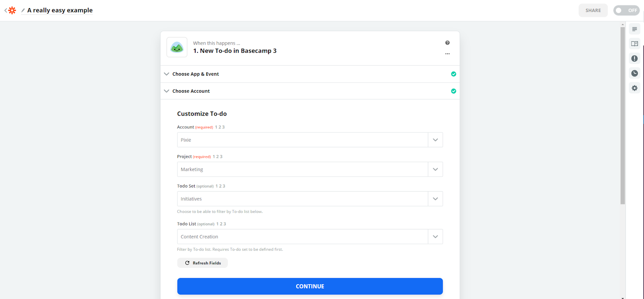Click the Account '1 2 3' custom value link
Screen dimensions: 644x299
coord(220,127)
